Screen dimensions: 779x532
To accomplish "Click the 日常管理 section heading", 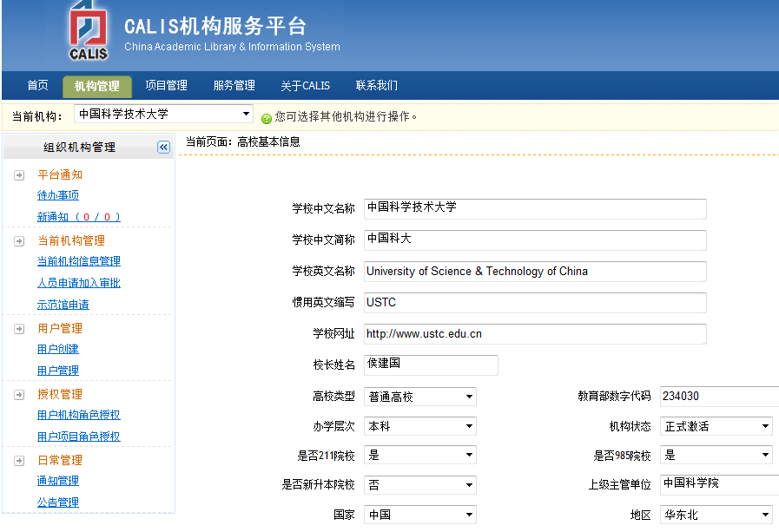I will coord(60,461).
